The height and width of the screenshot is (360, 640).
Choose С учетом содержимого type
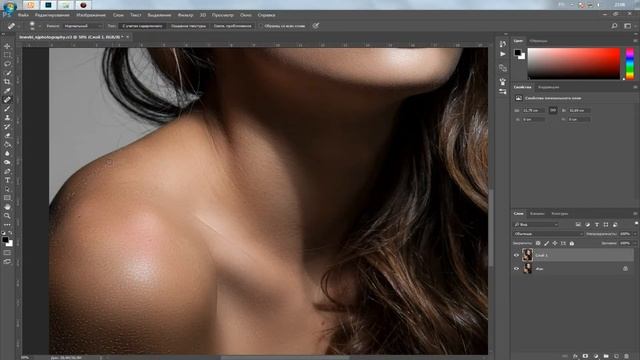[142, 26]
